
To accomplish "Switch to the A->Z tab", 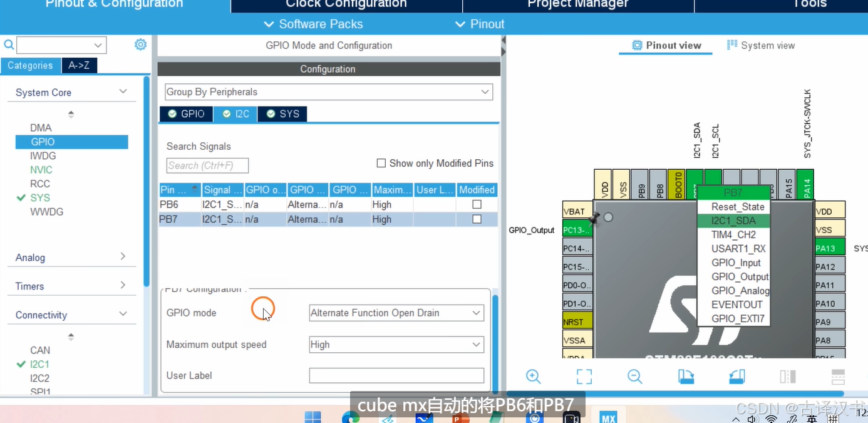I will click(80, 65).
